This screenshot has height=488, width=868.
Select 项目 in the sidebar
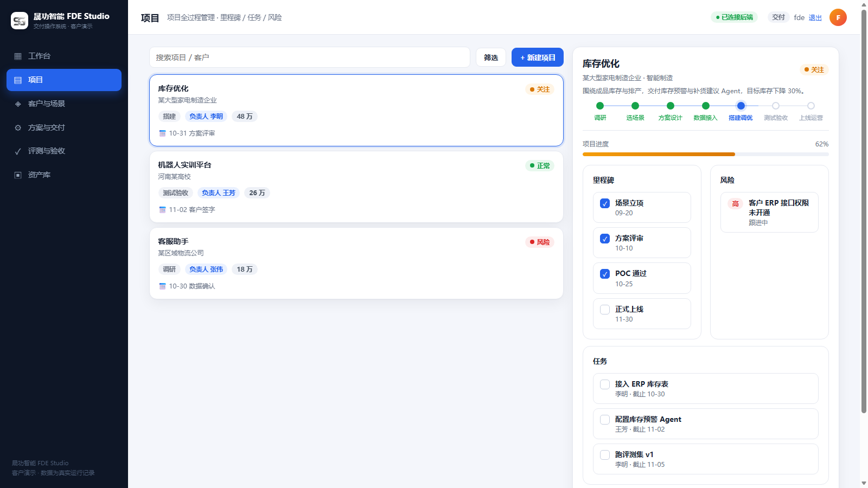click(64, 80)
